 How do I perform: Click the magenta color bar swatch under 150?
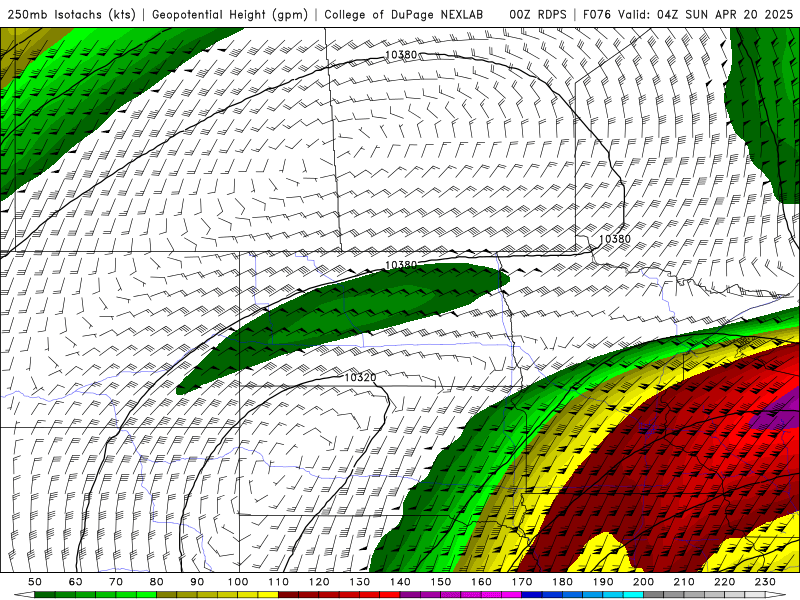pos(451,595)
